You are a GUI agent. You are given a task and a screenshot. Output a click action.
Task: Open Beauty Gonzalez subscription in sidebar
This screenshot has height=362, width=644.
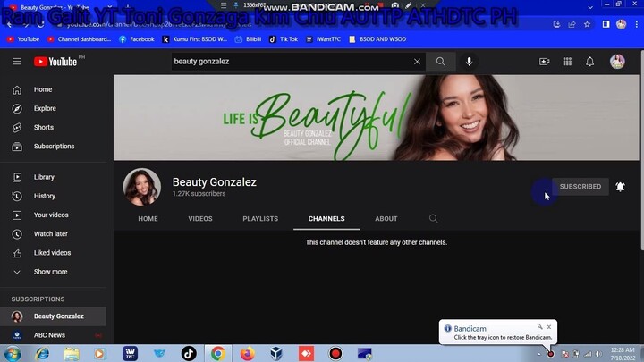pyautogui.click(x=54, y=316)
